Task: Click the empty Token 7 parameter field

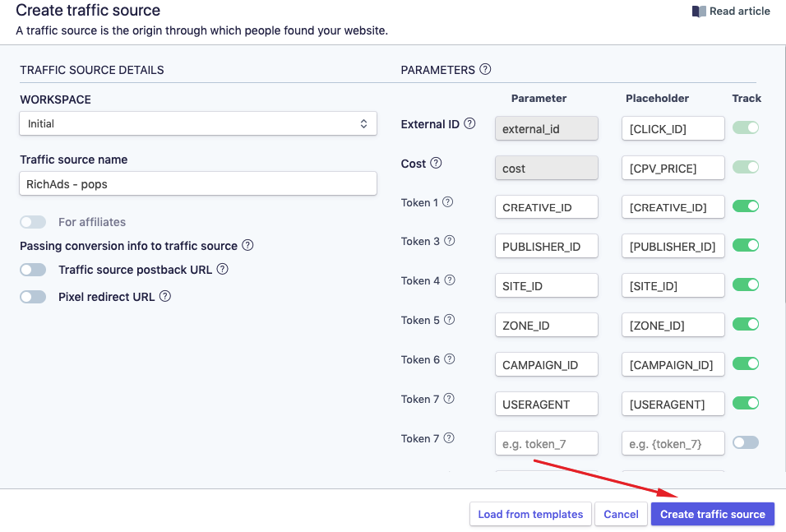Action: tap(546, 442)
